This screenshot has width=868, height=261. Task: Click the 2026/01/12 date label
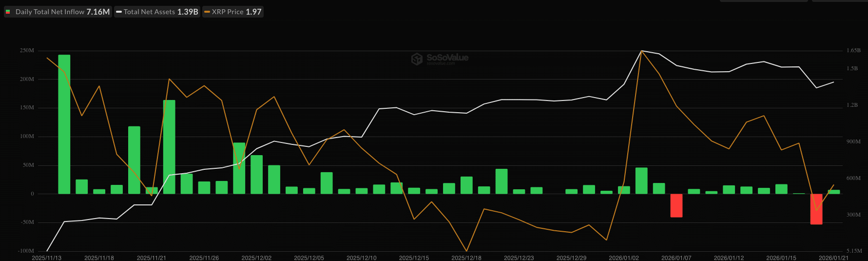tap(729, 258)
